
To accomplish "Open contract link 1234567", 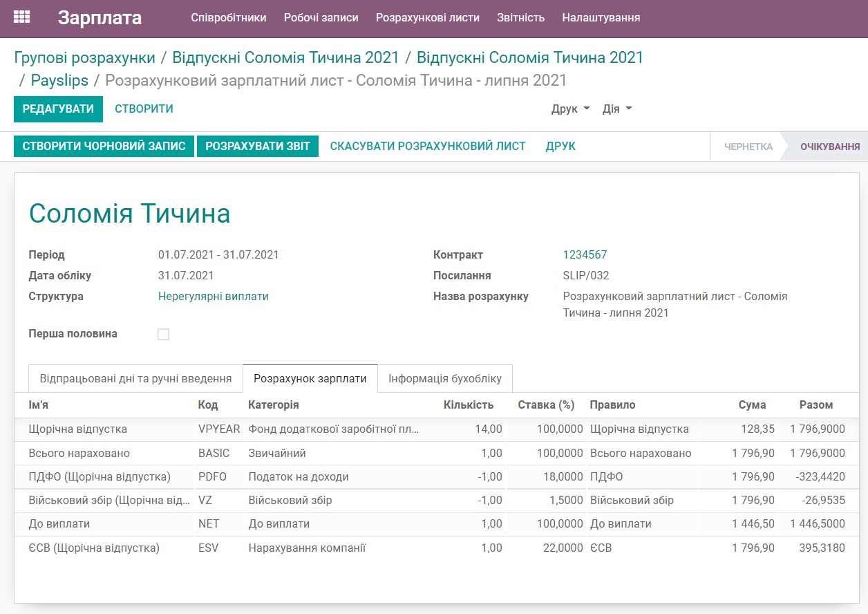I will coord(585,254).
